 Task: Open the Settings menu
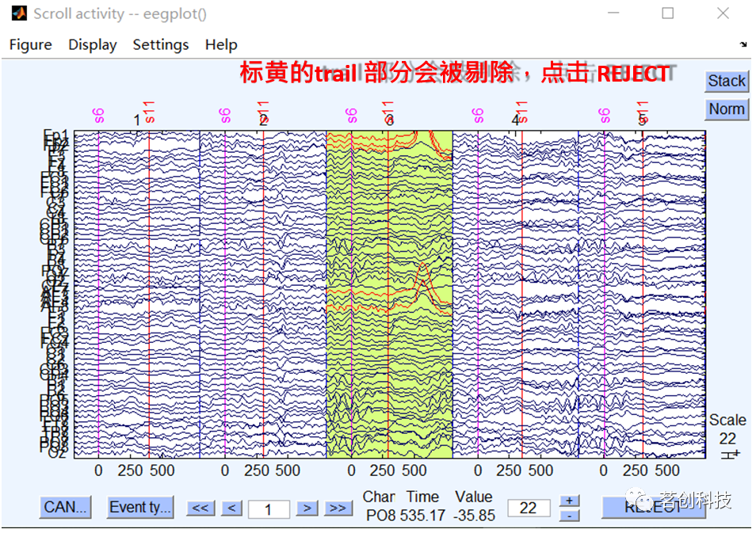(160, 44)
